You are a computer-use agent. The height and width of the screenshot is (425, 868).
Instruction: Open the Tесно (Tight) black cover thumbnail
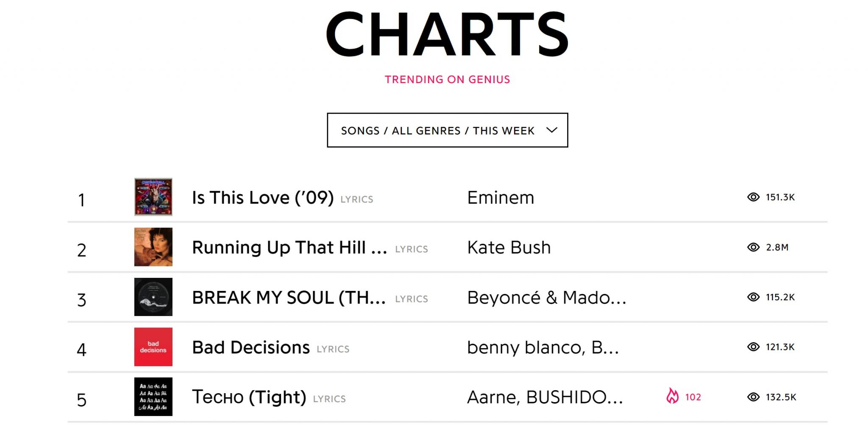point(153,397)
